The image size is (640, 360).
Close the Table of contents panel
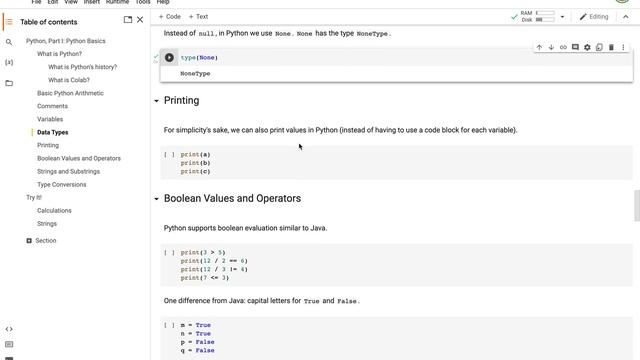(140, 20)
